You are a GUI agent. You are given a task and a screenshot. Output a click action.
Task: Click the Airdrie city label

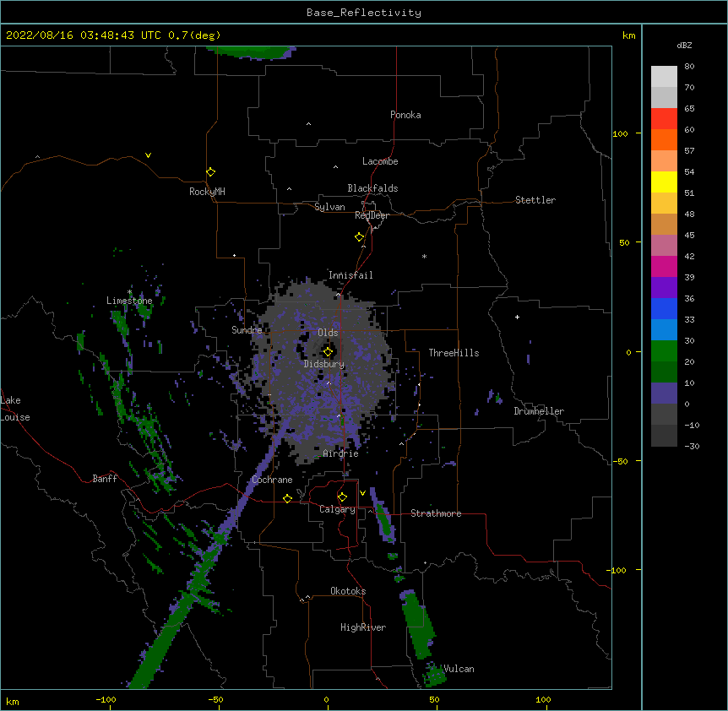(341, 453)
